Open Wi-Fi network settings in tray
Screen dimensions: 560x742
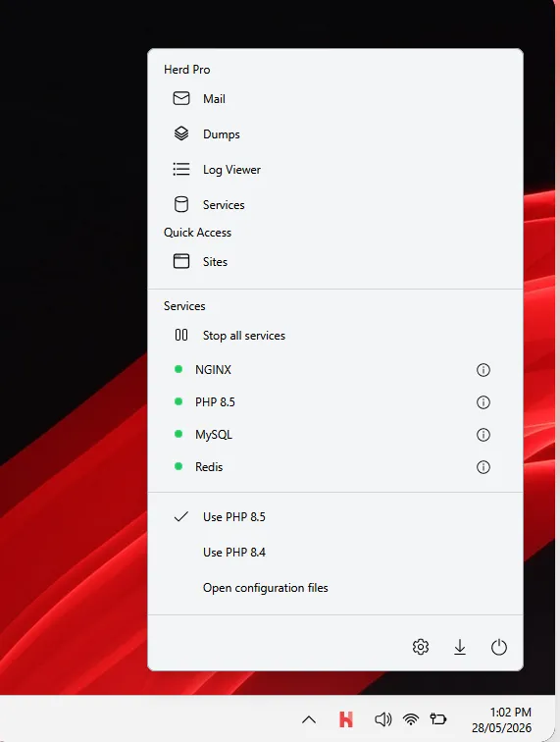pyautogui.click(x=411, y=719)
